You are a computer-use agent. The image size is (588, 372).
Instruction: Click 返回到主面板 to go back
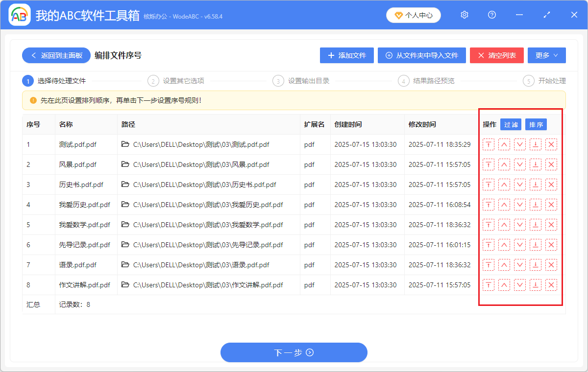(56, 55)
